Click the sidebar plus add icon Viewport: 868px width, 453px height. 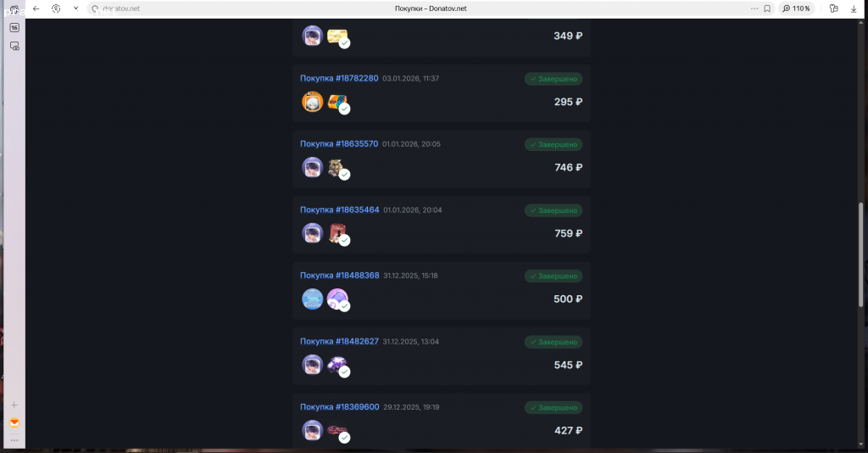pyautogui.click(x=14, y=405)
